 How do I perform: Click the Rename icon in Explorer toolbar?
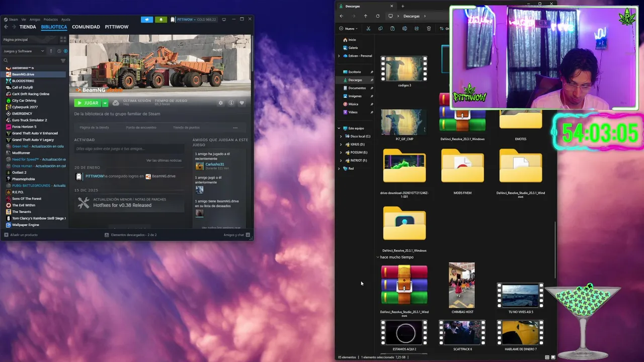pos(405,29)
